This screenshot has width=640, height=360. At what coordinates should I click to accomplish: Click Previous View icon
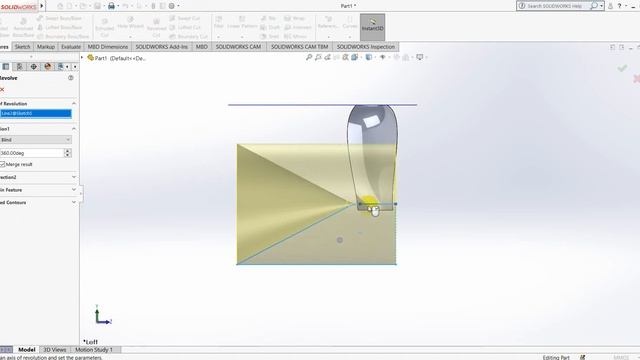(x=327, y=58)
